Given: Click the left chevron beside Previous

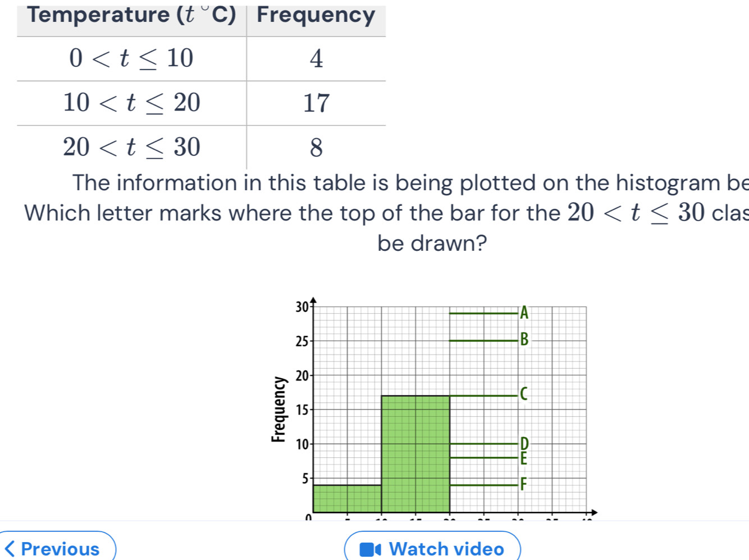Looking at the screenshot, I should (10, 548).
